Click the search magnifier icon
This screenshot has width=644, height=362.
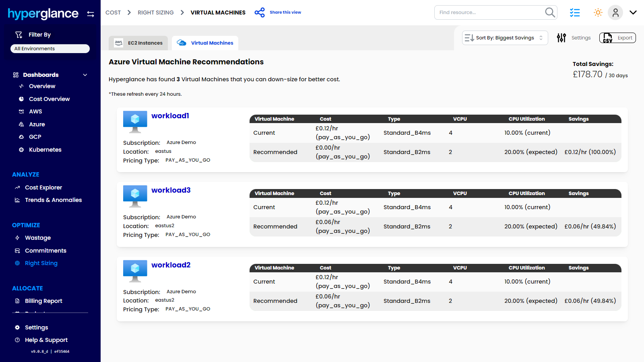click(x=550, y=12)
